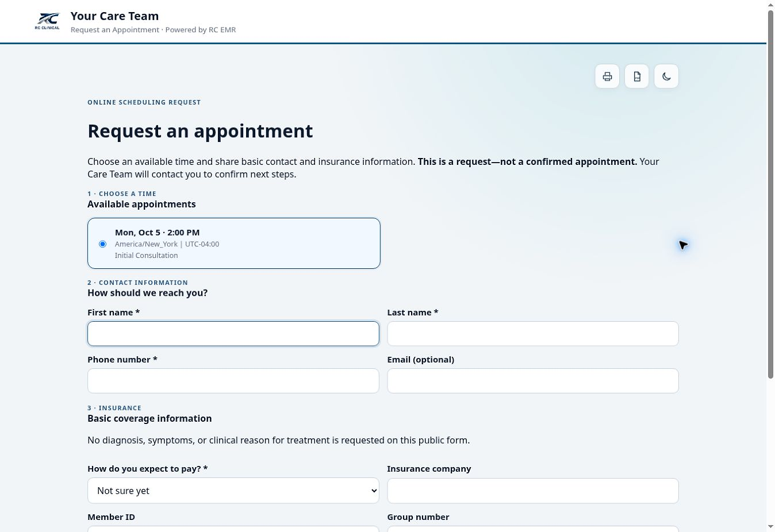Open the 'How do you expect to pay' dropdown
The image size is (775, 532).
233,491
